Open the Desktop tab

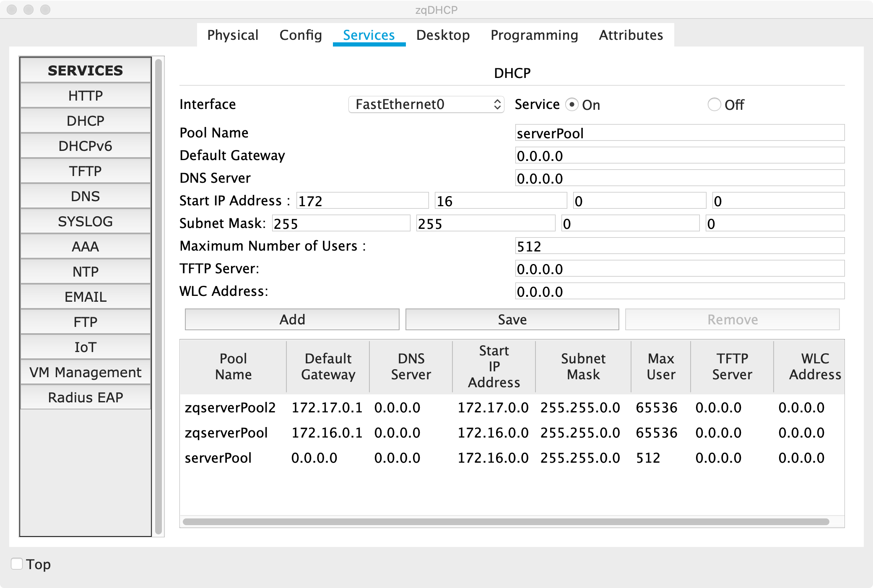tap(443, 35)
